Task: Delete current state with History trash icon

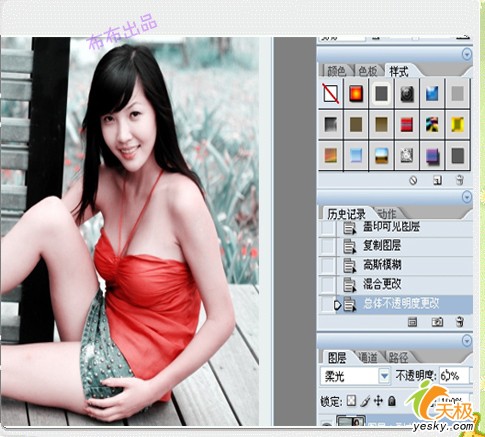Action: pyautogui.click(x=460, y=322)
